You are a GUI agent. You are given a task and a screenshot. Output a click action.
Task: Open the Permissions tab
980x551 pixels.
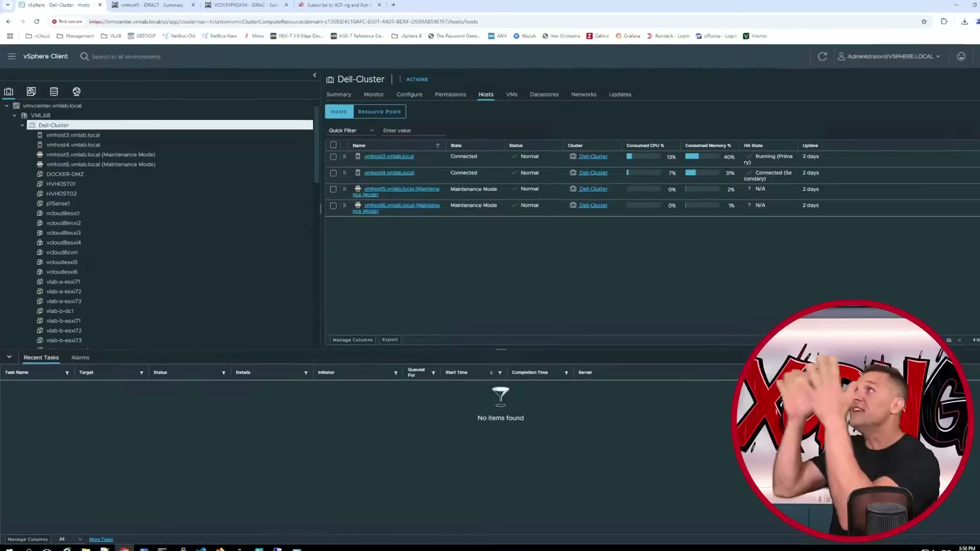[450, 95]
